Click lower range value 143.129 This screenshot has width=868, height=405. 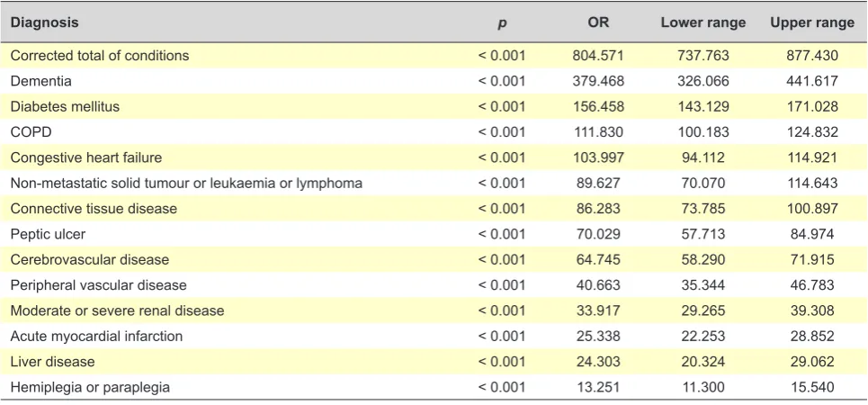click(x=703, y=106)
